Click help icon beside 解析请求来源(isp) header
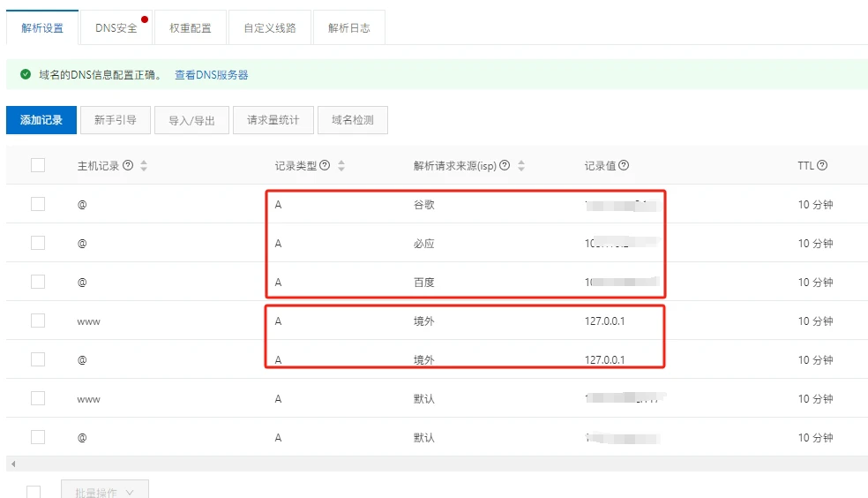 [505, 165]
